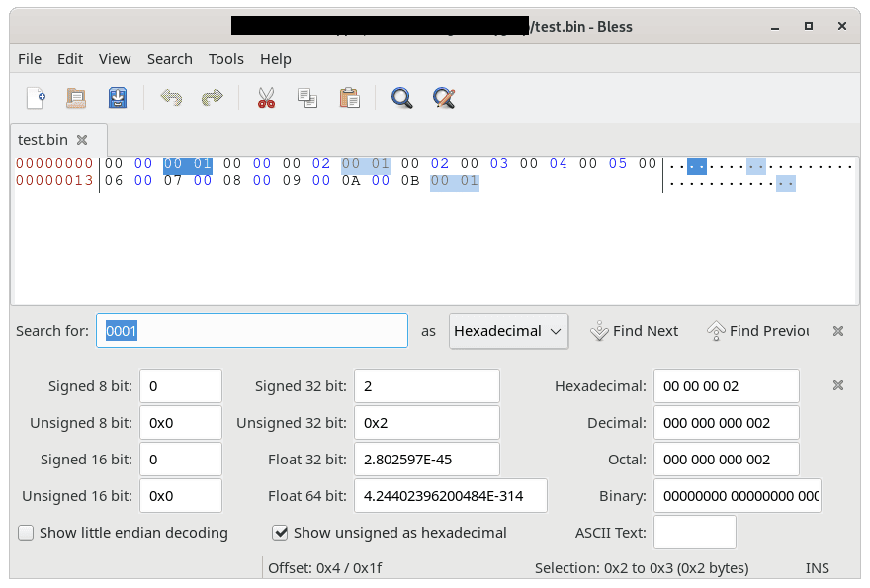The width and height of the screenshot is (870, 588).
Task: Uncheck Show unsigned as hexadecimal
Action: (280, 533)
